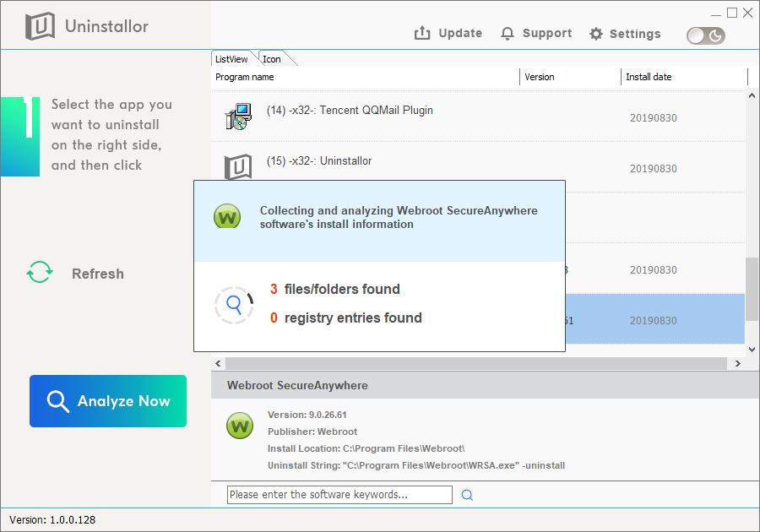This screenshot has width=760, height=532.
Task: Click the Version 9.0.26.61 text
Action: pos(307,415)
